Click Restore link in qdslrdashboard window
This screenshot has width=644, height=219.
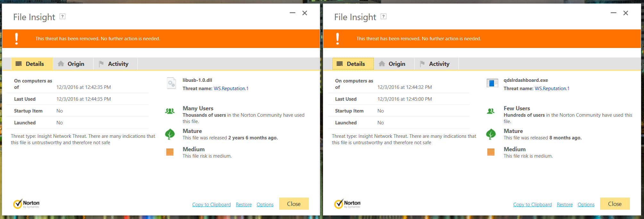pyautogui.click(x=565, y=205)
